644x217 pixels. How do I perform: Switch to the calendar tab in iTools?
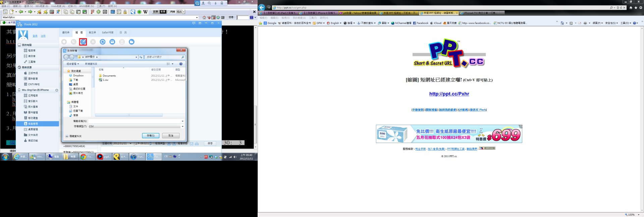(123, 32)
